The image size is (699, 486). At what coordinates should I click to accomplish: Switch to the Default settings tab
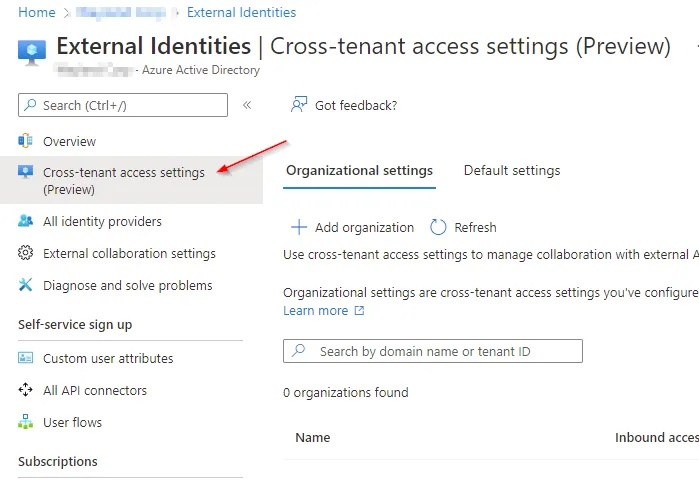[x=512, y=170]
